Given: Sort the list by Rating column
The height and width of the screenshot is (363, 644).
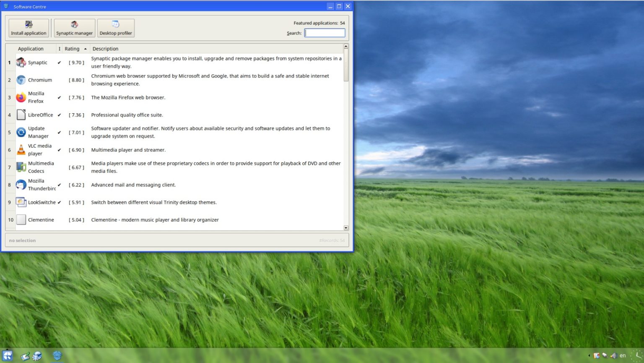Looking at the screenshot, I should 72,49.
